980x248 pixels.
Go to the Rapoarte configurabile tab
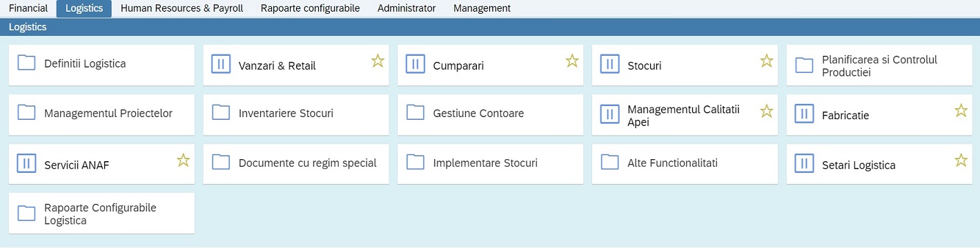tap(311, 8)
